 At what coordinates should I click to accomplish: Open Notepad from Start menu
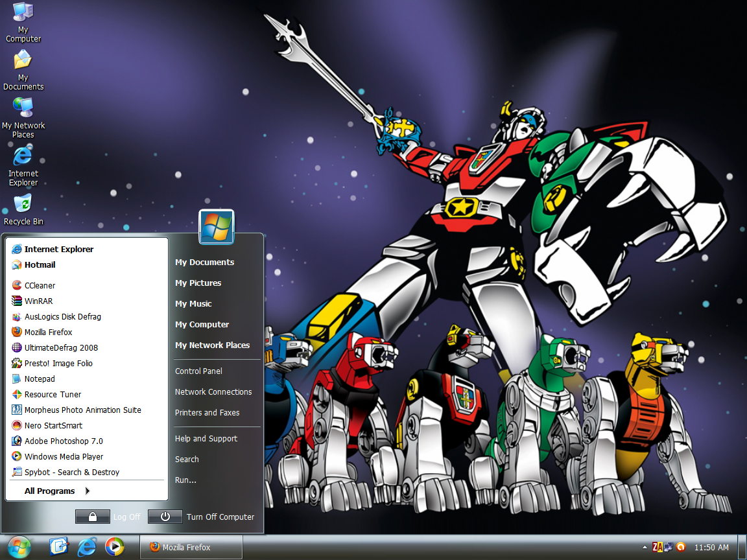coord(87,379)
